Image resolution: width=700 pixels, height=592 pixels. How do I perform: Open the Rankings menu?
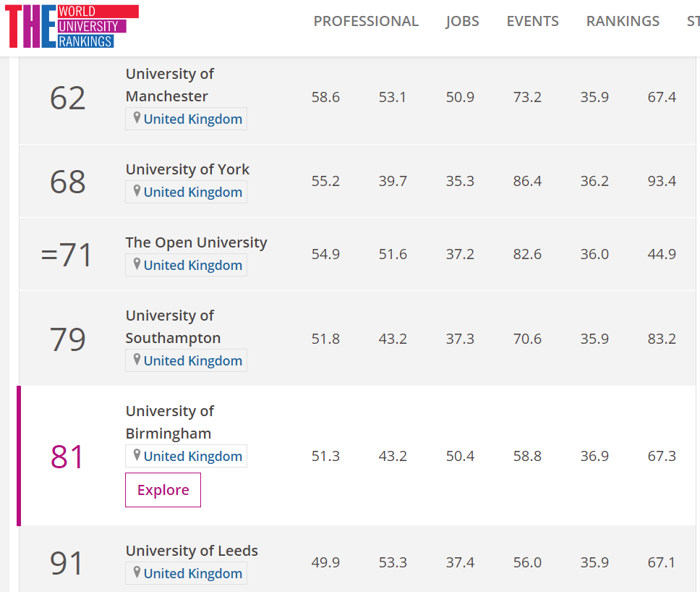pos(623,21)
